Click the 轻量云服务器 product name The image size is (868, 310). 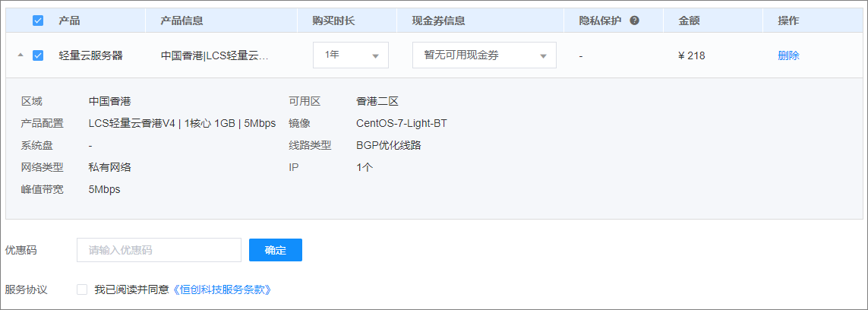tap(91, 55)
